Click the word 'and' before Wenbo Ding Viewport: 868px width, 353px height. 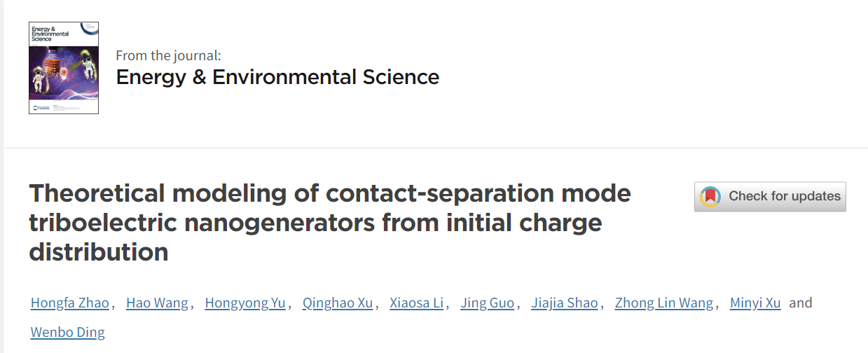click(x=801, y=303)
